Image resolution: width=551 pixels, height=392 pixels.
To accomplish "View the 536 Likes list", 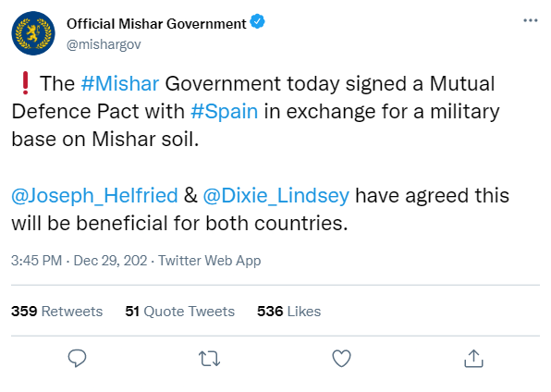I will (x=288, y=312).
